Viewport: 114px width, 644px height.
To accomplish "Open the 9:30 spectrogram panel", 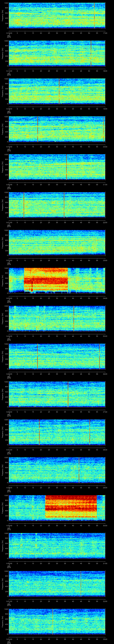I will pos(57,546).
